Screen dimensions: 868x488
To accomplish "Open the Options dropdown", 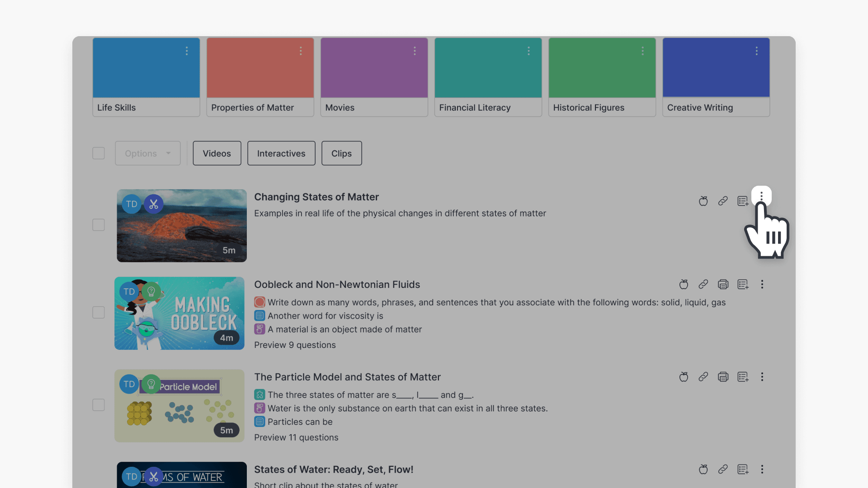I will [x=147, y=153].
